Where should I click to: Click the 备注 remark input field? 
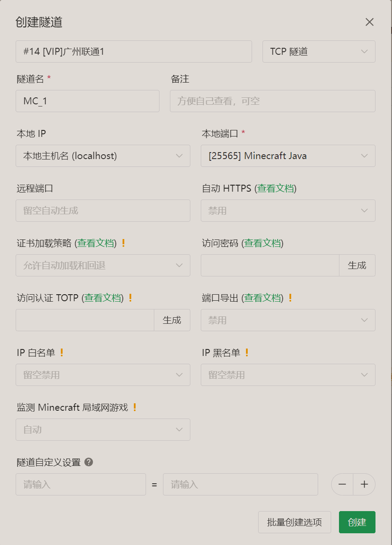coord(272,101)
